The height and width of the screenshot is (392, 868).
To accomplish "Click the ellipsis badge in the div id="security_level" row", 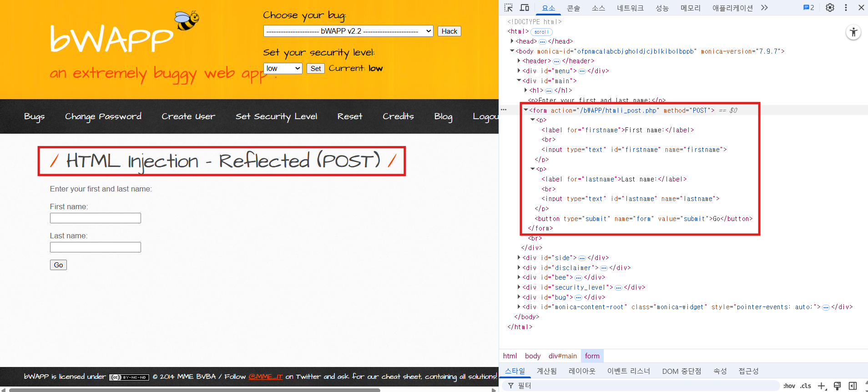I will [x=618, y=288].
